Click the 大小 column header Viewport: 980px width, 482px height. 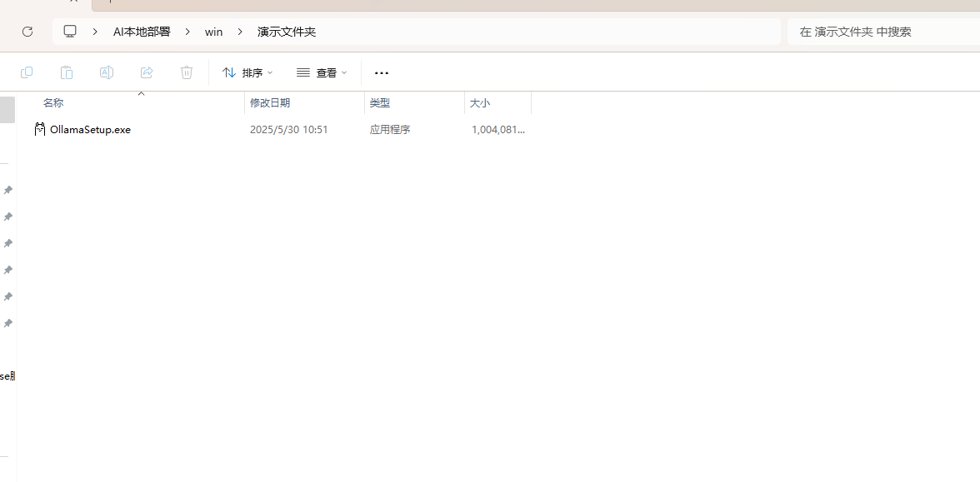pyautogui.click(x=480, y=102)
